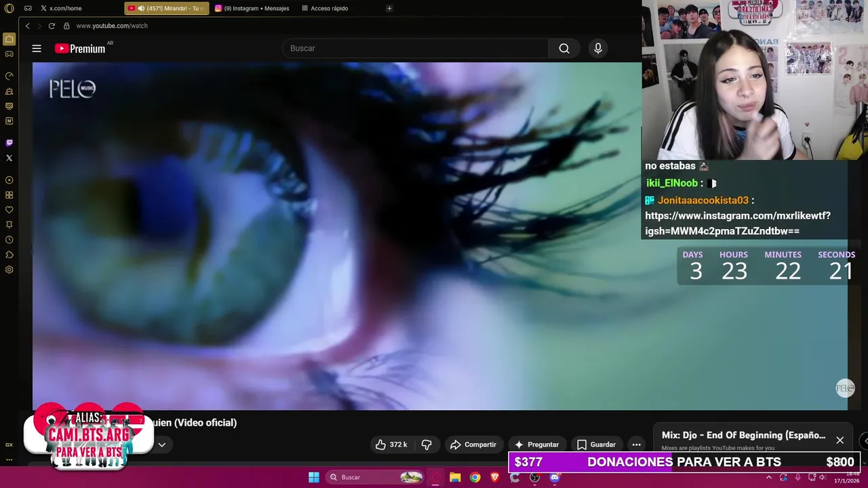Open the sidebar extensions cube icon
The height and width of the screenshot is (488, 868).
click(9, 255)
